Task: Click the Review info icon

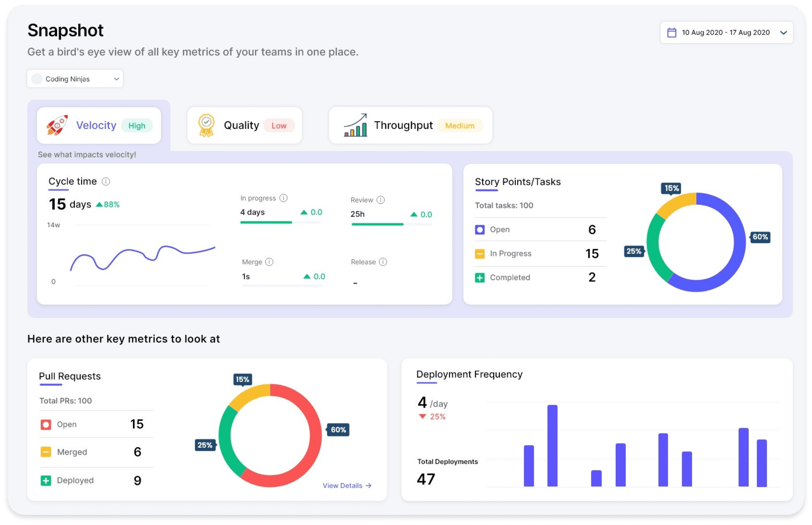Action: click(381, 200)
